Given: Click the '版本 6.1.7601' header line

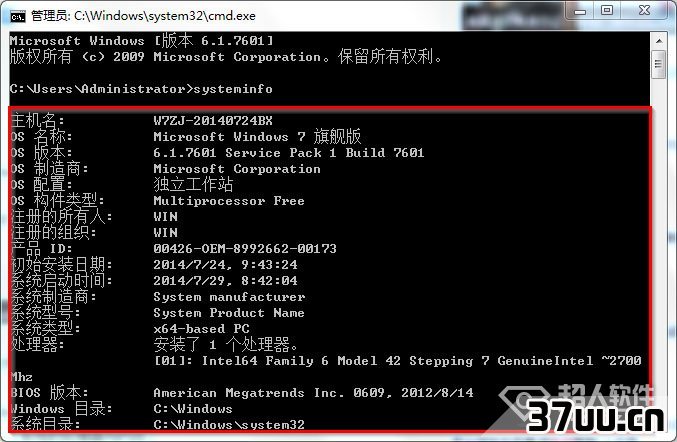Looking at the screenshot, I should pyautogui.click(x=142, y=41).
